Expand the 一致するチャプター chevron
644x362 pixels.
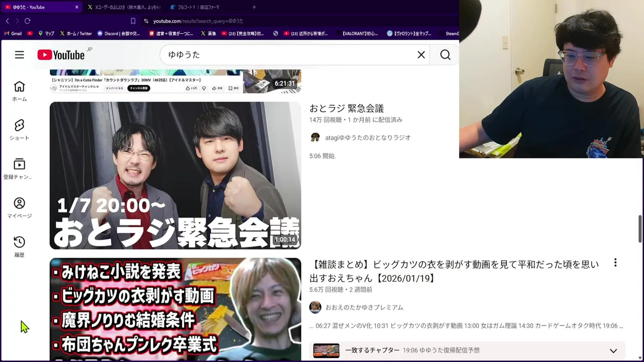[x=613, y=350]
